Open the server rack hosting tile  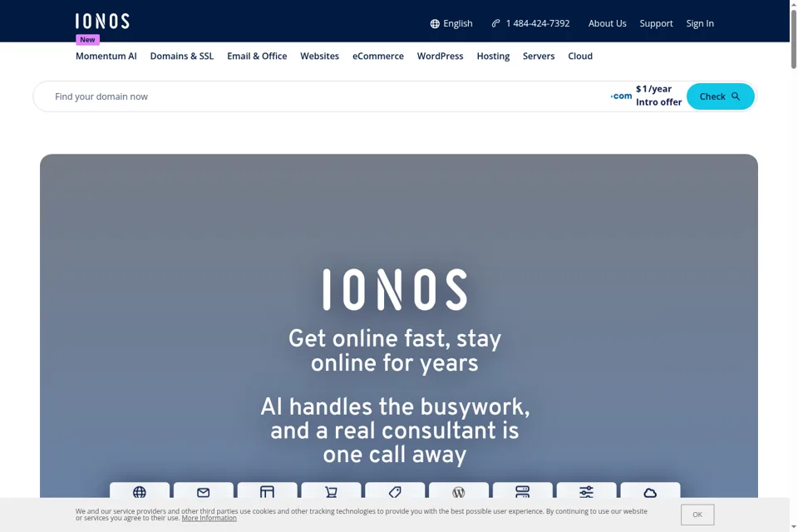523,490
